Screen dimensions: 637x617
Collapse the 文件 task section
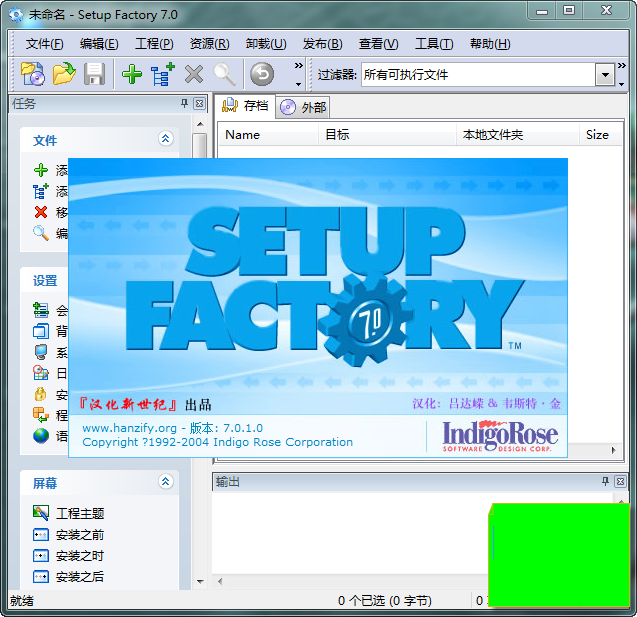point(166,139)
